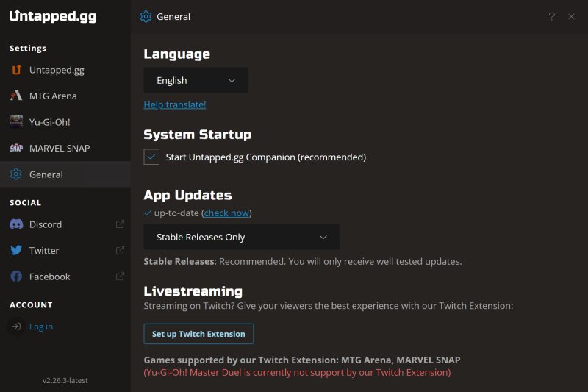
Task: Close the settings window
Action: point(571,16)
